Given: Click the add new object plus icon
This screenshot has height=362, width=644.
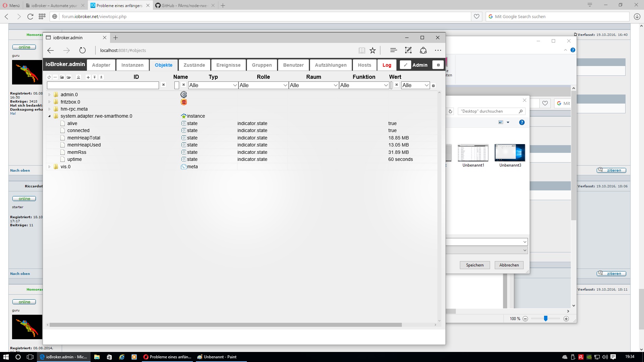Looking at the screenshot, I should (x=88, y=77).
